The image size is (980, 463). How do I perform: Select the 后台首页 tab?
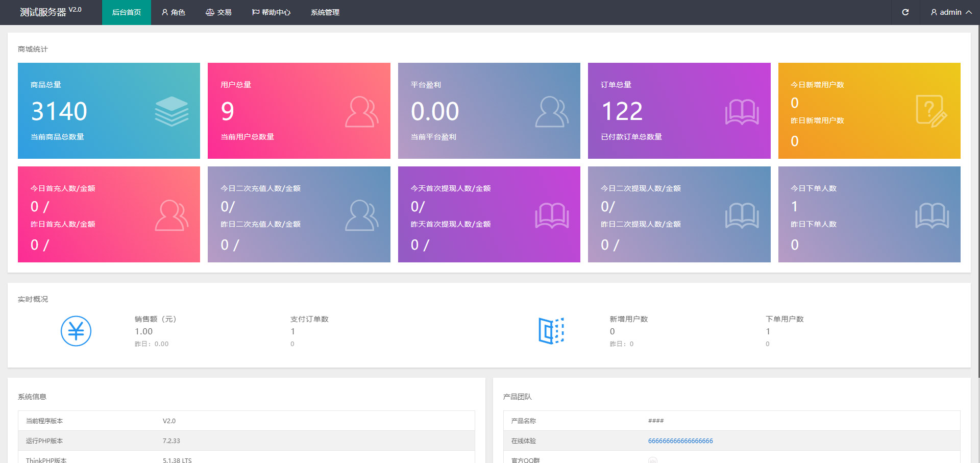pos(127,12)
